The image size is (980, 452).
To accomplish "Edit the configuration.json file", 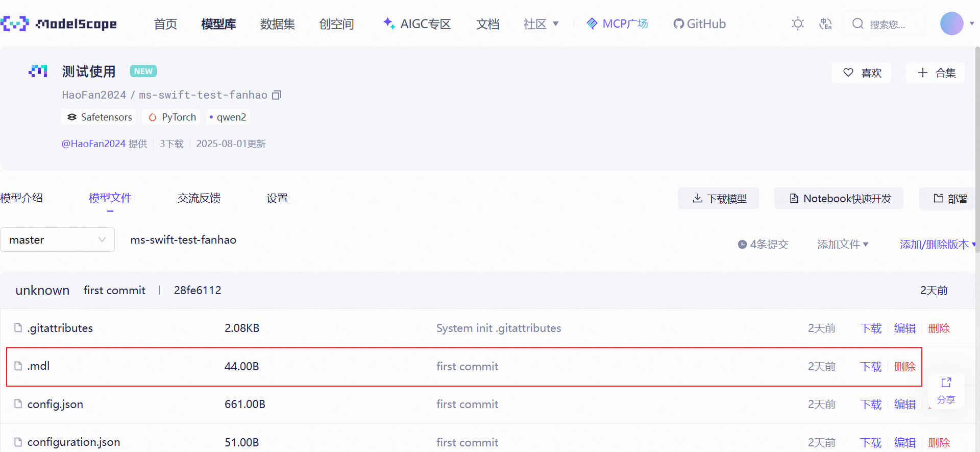I will click(905, 442).
